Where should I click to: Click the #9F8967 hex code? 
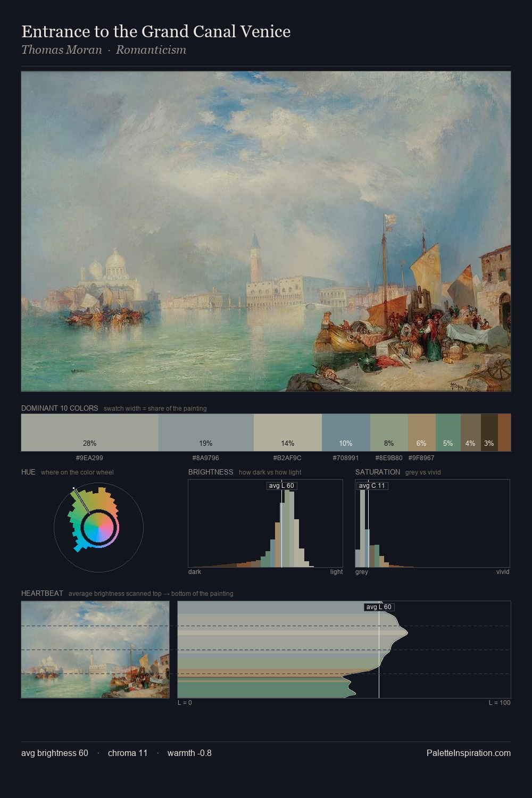click(x=421, y=458)
